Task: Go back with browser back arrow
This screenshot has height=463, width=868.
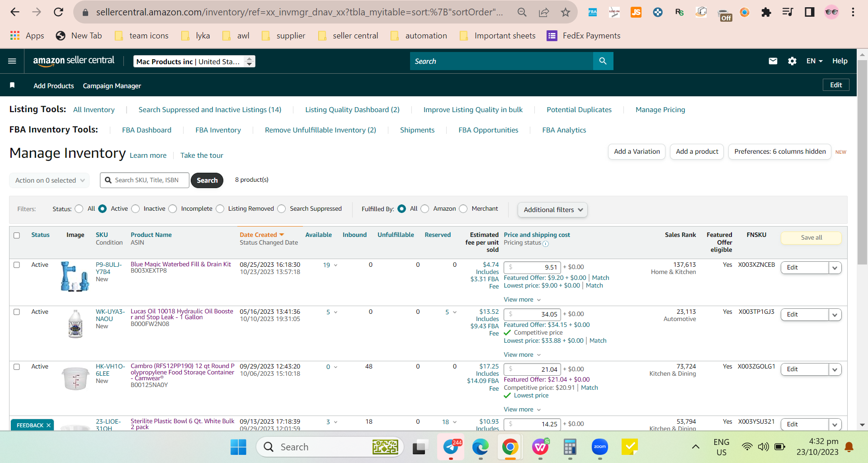Action: 15,12
